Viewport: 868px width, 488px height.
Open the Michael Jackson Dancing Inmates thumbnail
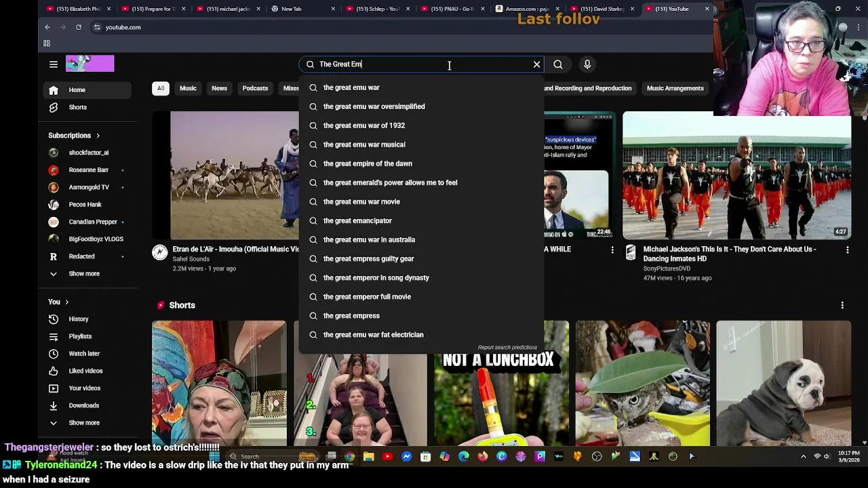click(736, 175)
